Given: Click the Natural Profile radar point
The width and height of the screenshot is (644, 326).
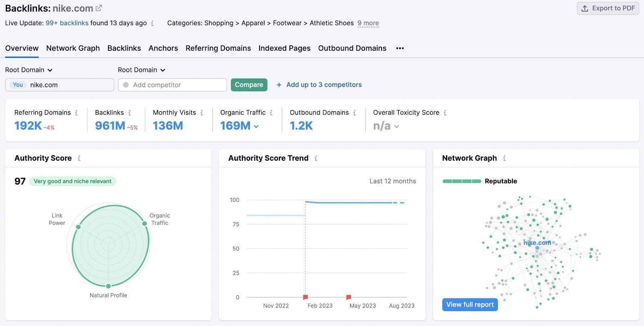Looking at the screenshot, I should pos(108,286).
